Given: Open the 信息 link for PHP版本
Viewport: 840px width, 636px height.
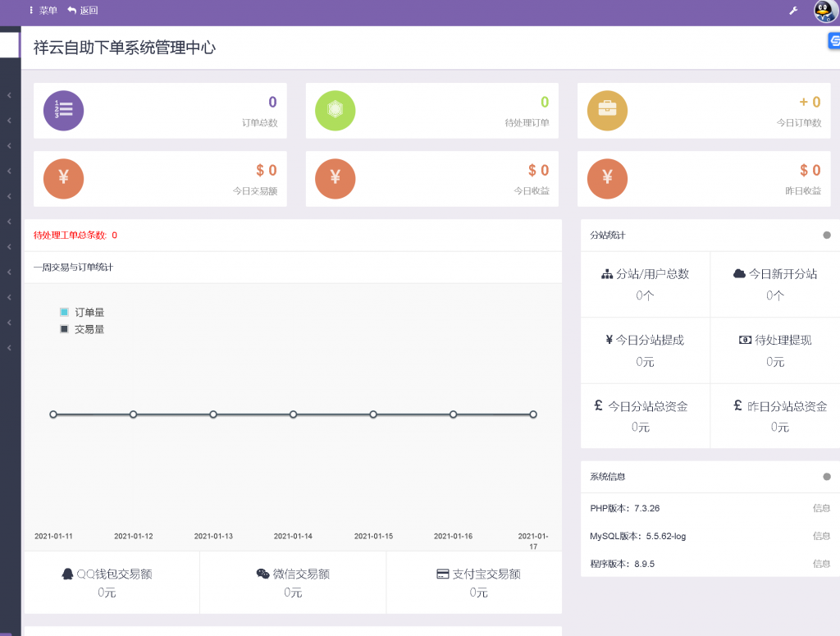Looking at the screenshot, I should (x=820, y=508).
